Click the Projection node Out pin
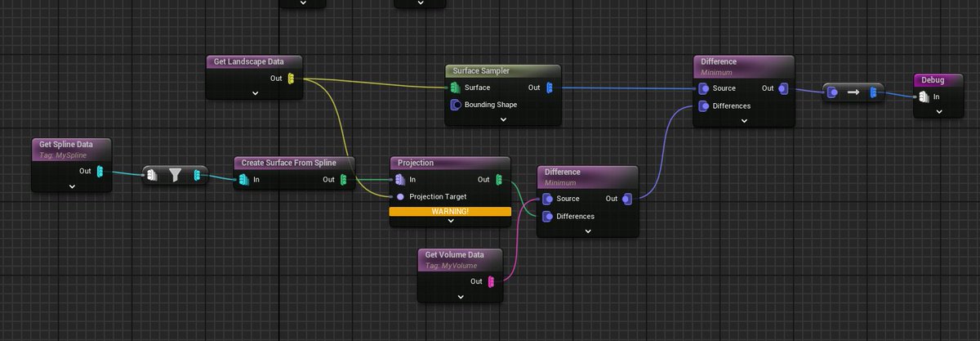Image resolution: width=980 pixels, height=341 pixels. tap(499, 180)
